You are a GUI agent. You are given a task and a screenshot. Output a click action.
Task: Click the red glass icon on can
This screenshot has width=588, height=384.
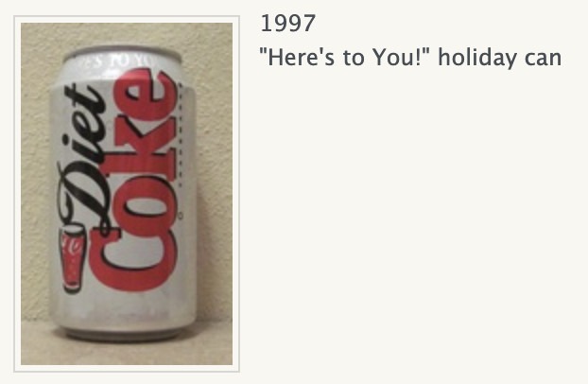[72, 258]
